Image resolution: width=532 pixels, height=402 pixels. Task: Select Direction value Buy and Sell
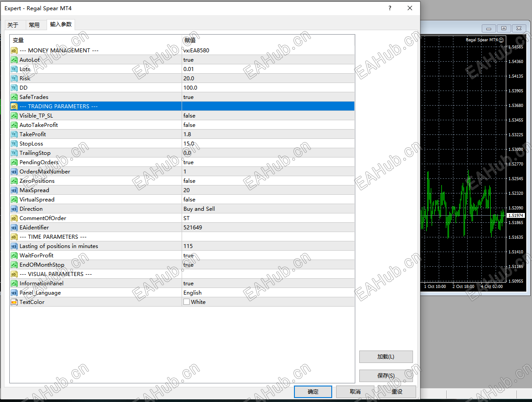pyautogui.click(x=199, y=209)
